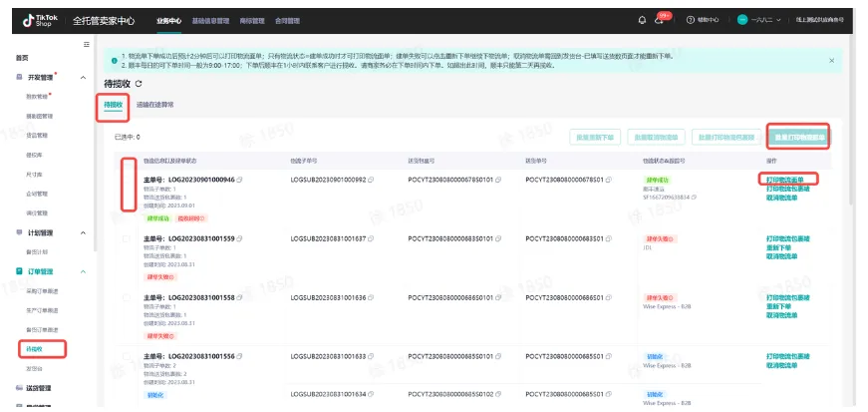Copy main order number LOG20230831001556
868x412 pixels.
240,356
